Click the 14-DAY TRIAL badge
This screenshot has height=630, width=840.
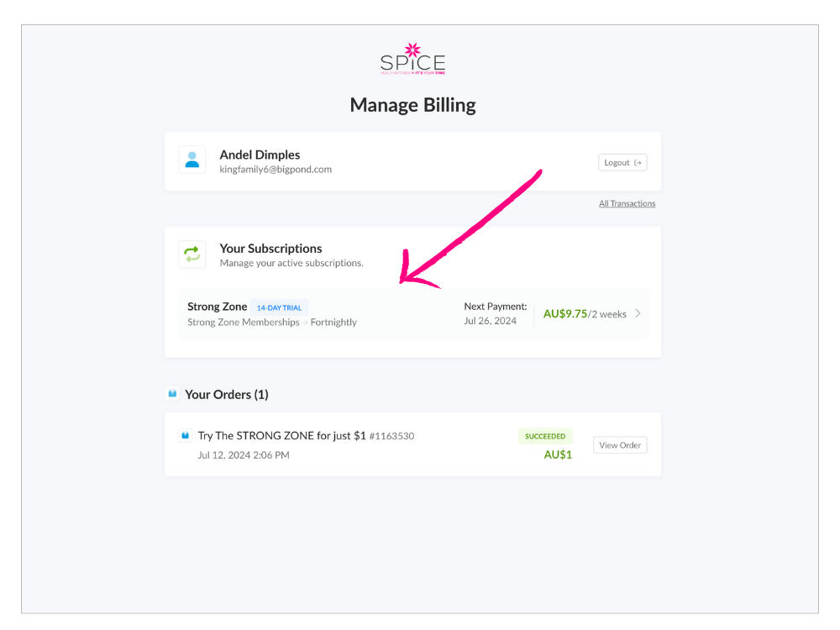point(280,307)
